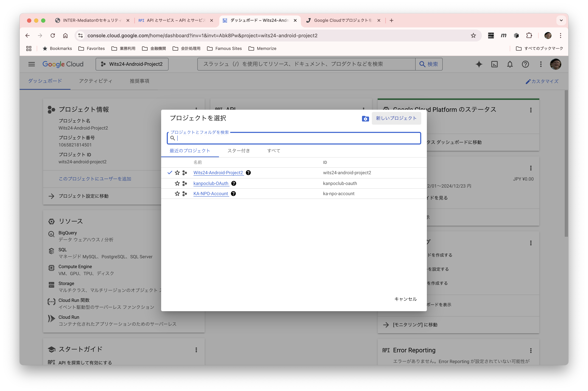Select the kanpoclub-OAuth project link
This screenshot has width=588, height=391.
(x=211, y=183)
